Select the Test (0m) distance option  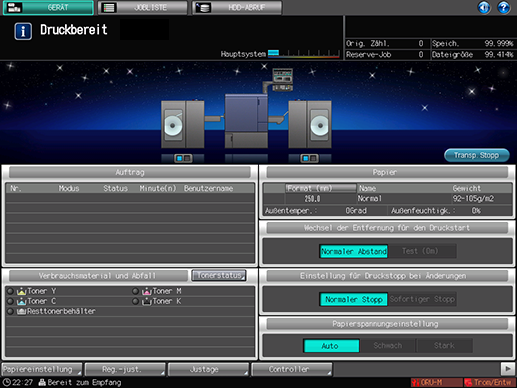click(x=422, y=251)
